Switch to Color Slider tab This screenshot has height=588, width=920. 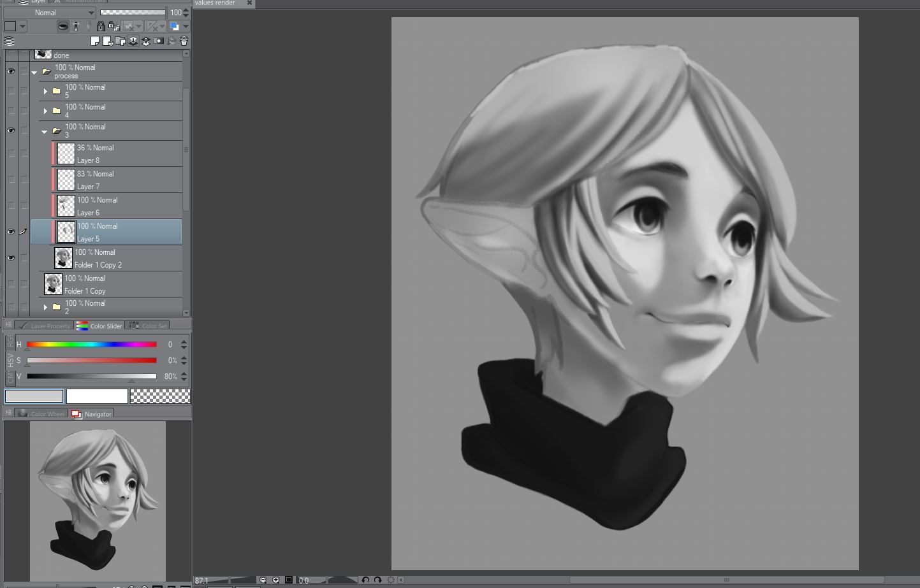click(x=99, y=326)
